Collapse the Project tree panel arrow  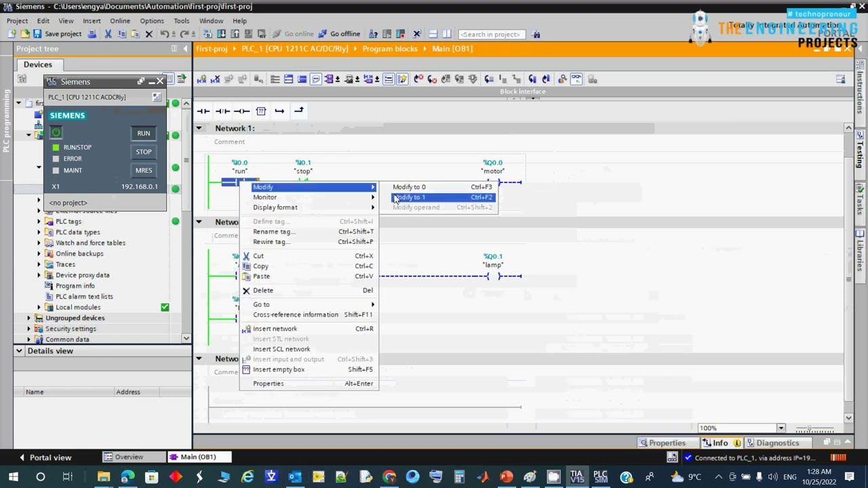pyautogui.click(x=184, y=49)
